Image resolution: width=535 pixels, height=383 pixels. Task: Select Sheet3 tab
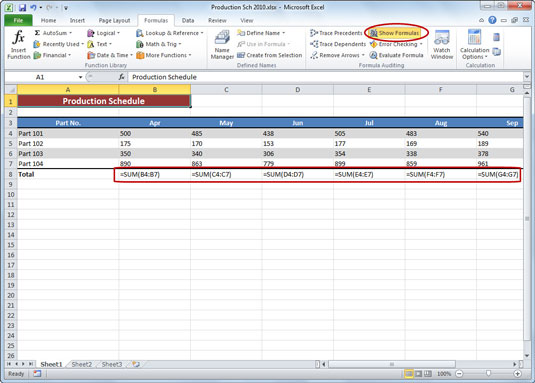[112, 364]
